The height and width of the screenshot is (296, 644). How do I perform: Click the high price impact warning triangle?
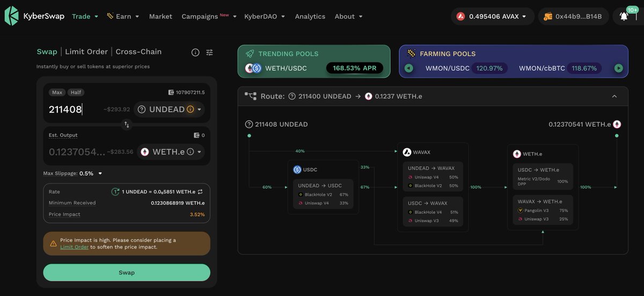tap(53, 243)
